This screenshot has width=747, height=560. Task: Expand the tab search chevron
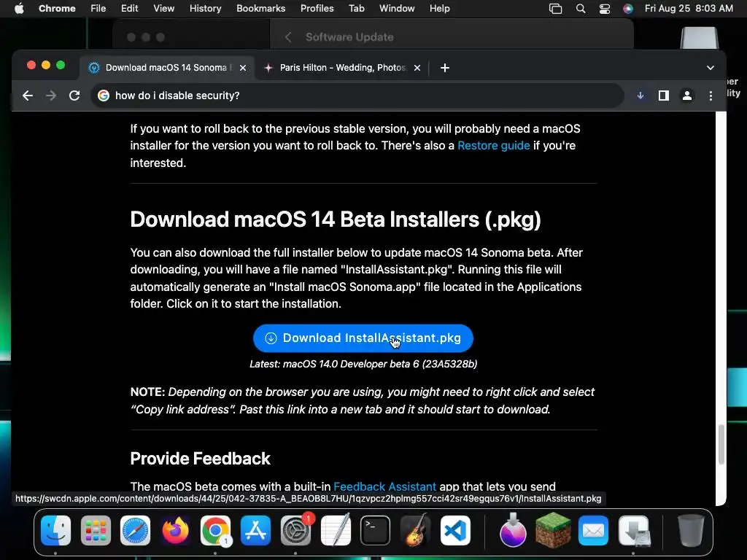[711, 68]
